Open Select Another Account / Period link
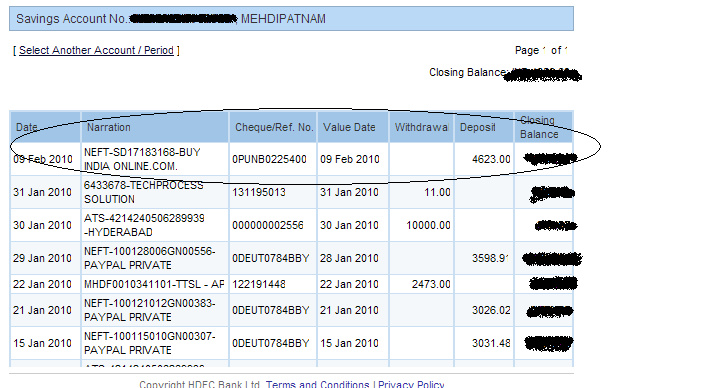Viewport: 721px width, 388px height. [x=96, y=50]
